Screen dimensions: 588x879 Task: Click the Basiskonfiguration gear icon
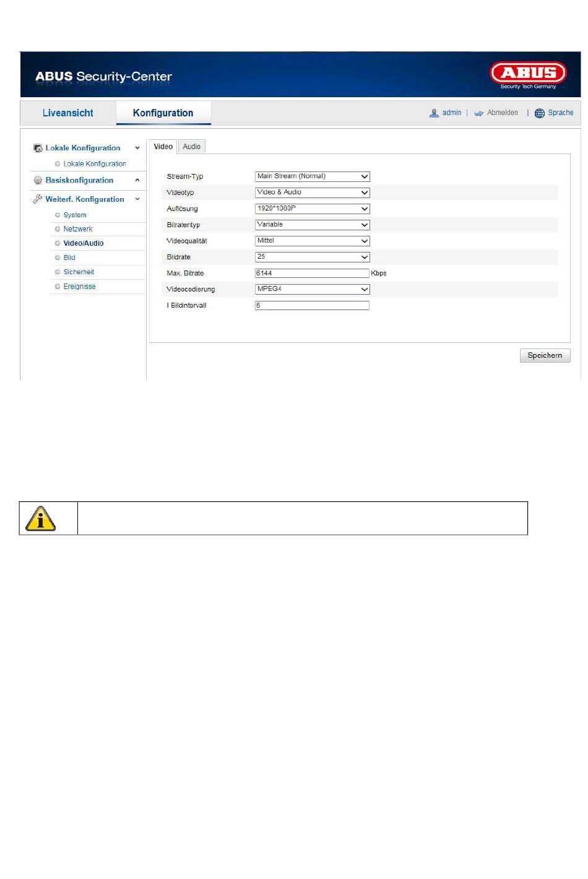pos(38,181)
